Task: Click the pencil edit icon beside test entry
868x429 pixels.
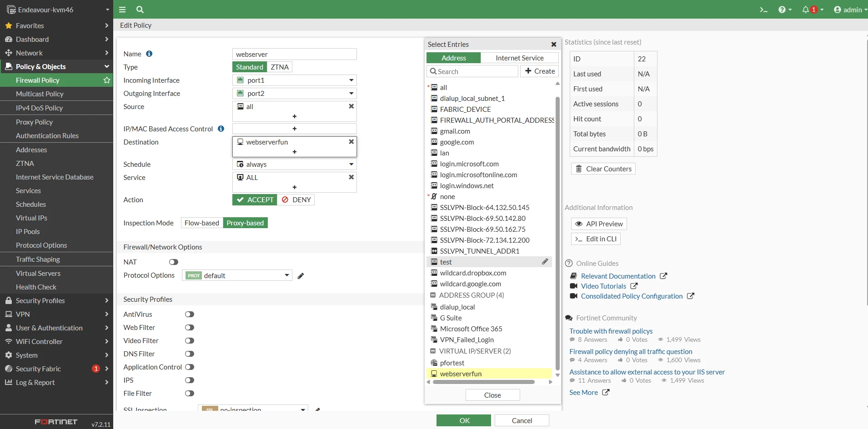Action: (x=545, y=262)
